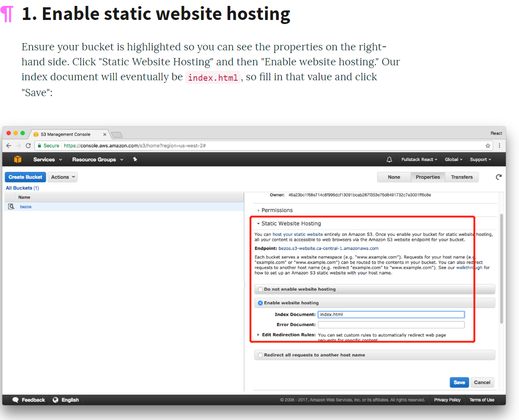The image size is (519, 420).
Task: Collapse the Static Website Hosting section
Action: tap(289, 224)
